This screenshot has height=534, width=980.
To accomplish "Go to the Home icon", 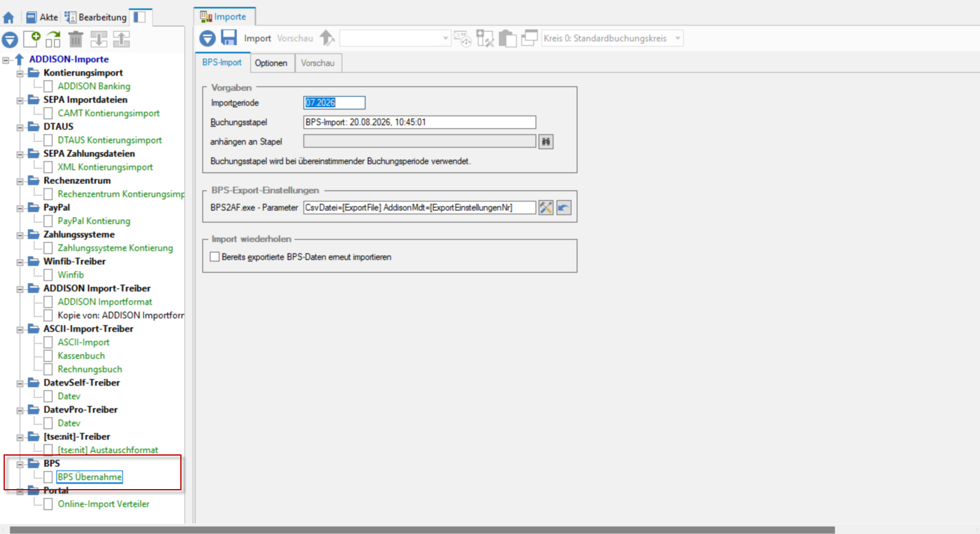I will point(8,17).
